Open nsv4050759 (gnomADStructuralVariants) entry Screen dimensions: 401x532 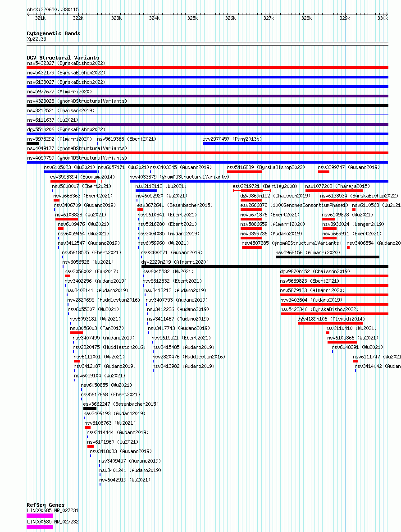click(77, 158)
